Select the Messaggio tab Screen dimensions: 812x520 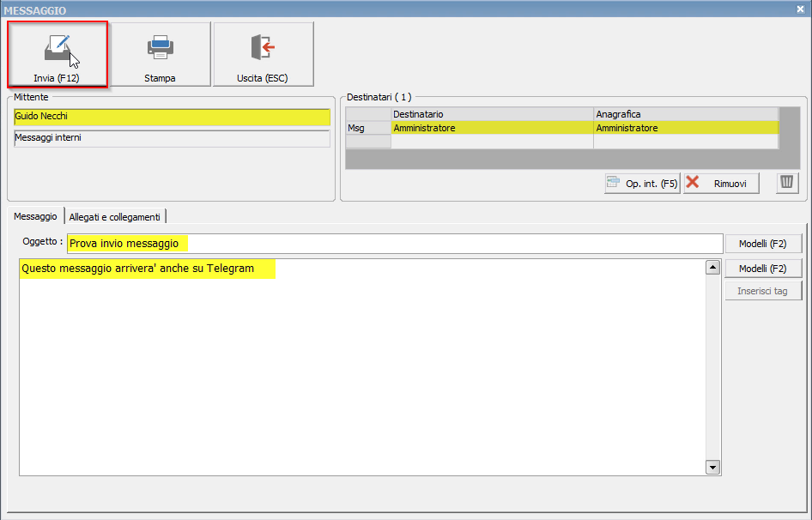35,217
